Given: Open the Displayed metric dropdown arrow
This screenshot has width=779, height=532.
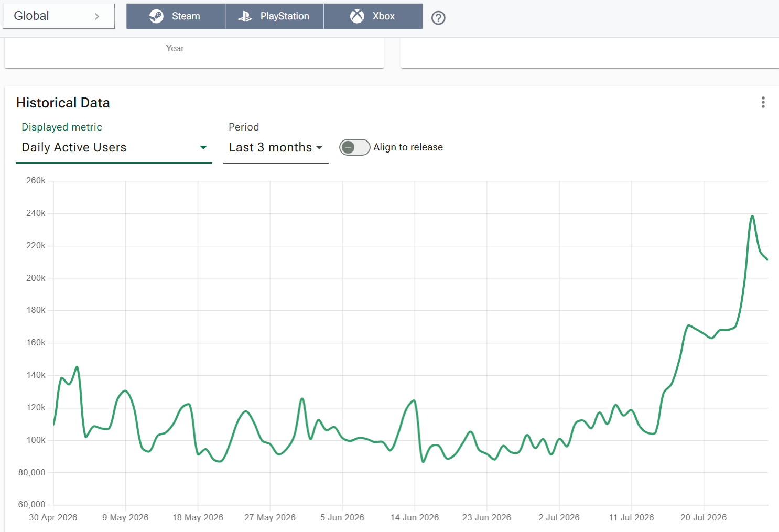Looking at the screenshot, I should pyautogui.click(x=203, y=148).
